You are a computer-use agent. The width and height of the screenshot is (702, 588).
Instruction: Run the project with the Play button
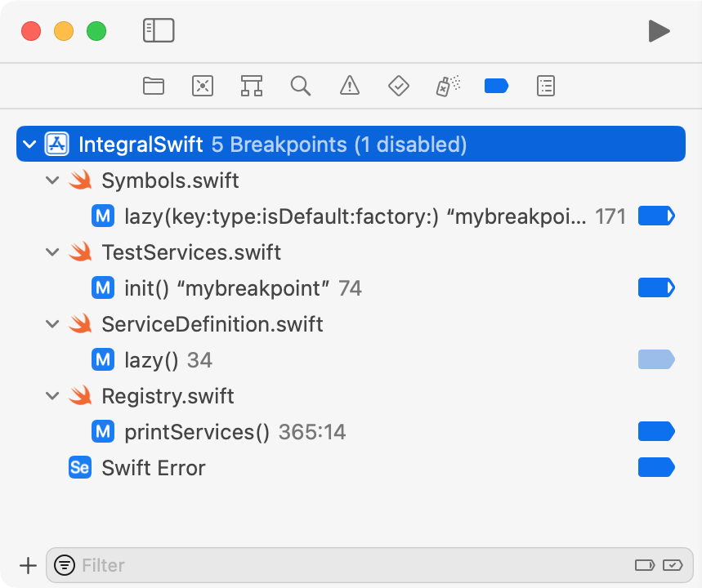(x=659, y=31)
